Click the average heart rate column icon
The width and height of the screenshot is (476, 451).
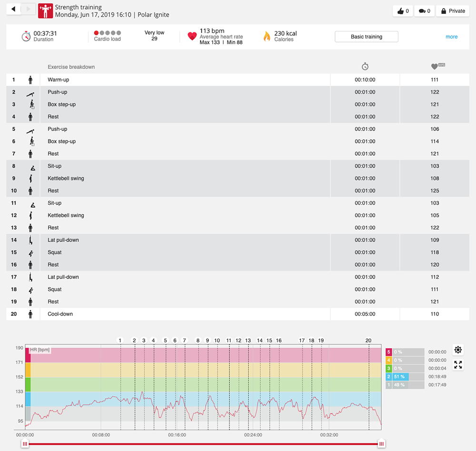[434, 67]
